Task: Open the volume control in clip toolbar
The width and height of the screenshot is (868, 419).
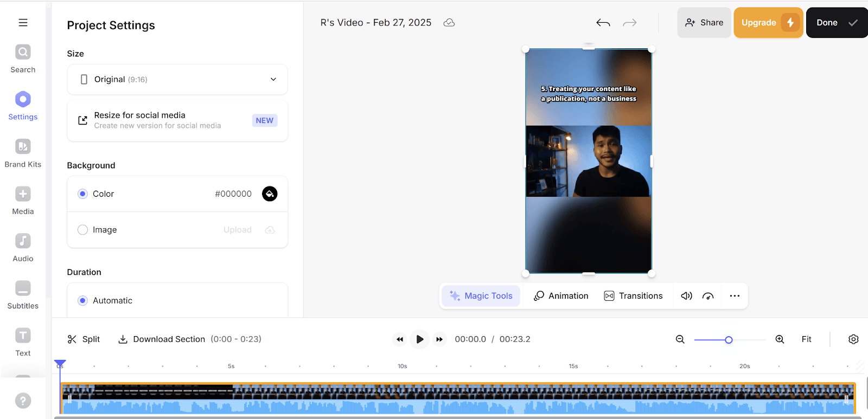Action: [x=687, y=296]
